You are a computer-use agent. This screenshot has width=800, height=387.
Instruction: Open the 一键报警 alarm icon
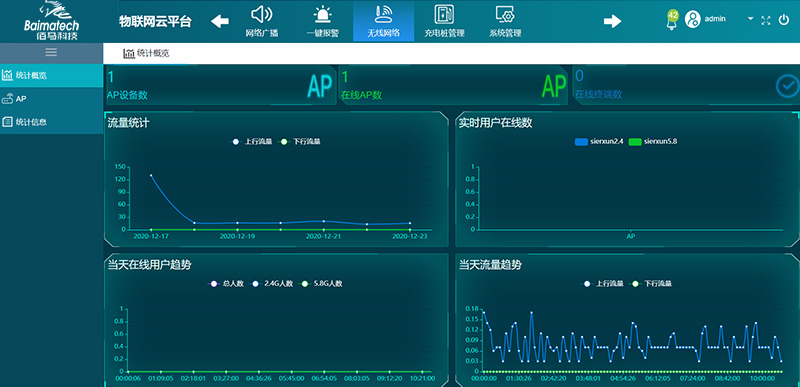(x=322, y=15)
